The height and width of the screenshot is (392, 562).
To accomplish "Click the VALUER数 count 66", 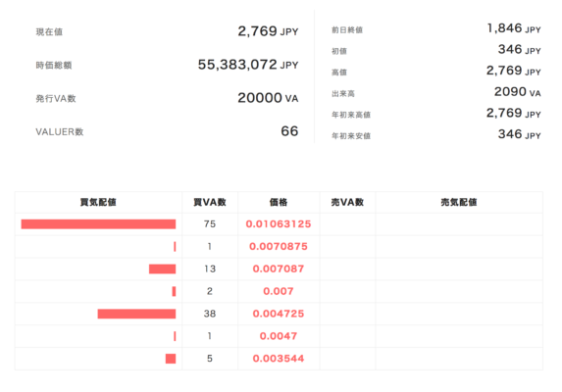I will 289,131.
